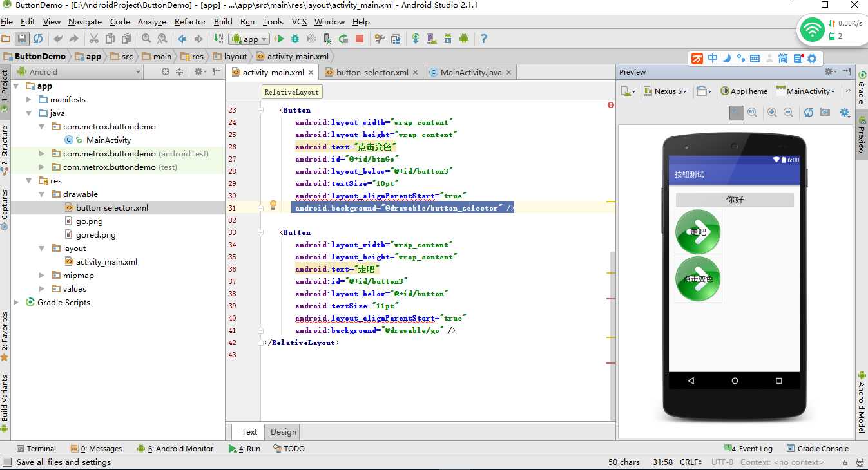Screen dimensions: 868x470
Task: Click the intention lightbulb on line 31
Action: pos(273,205)
